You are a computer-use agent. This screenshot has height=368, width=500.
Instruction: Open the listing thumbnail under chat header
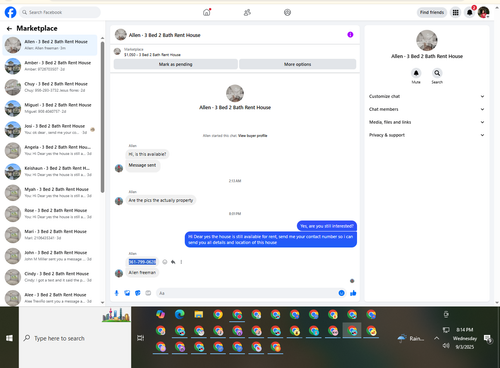pyautogui.click(x=117, y=52)
